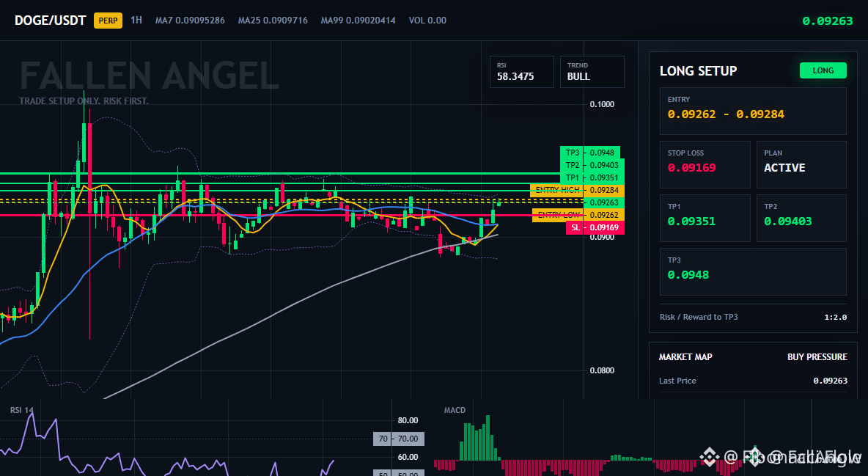Click the yellow PERP badge
Image resolution: width=868 pixels, height=476 pixels.
[x=108, y=21]
